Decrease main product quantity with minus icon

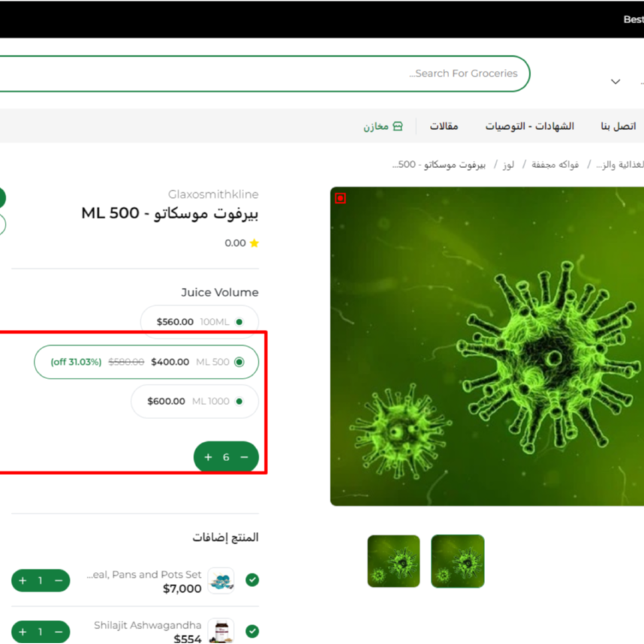244,457
